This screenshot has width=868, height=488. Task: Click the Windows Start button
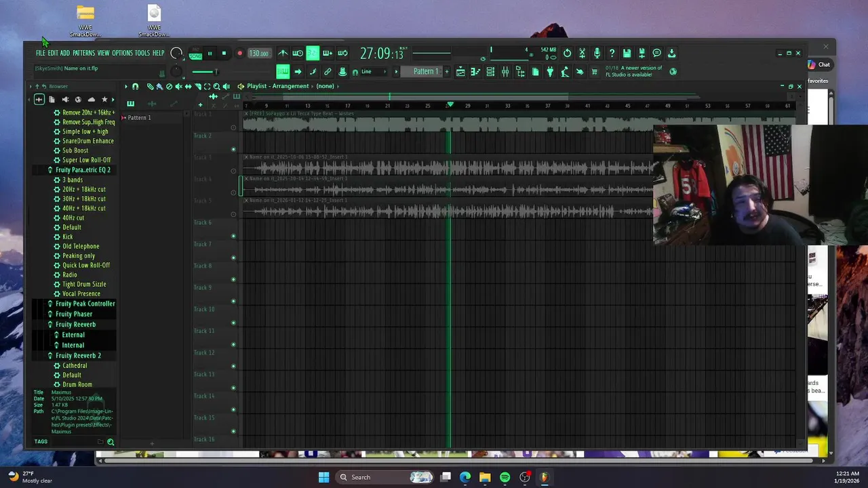(323, 477)
